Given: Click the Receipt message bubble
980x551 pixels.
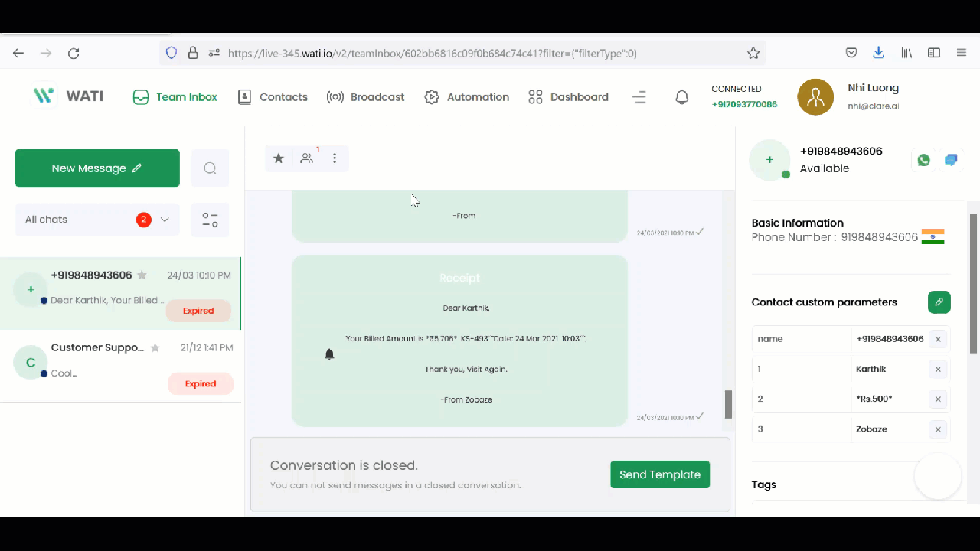Looking at the screenshot, I should pyautogui.click(x=459, y=341).
